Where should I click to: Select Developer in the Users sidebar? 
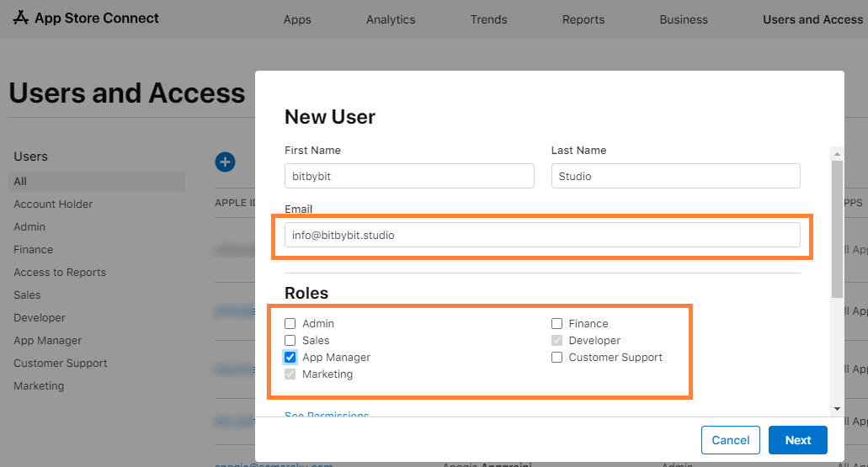coord(40,317)
